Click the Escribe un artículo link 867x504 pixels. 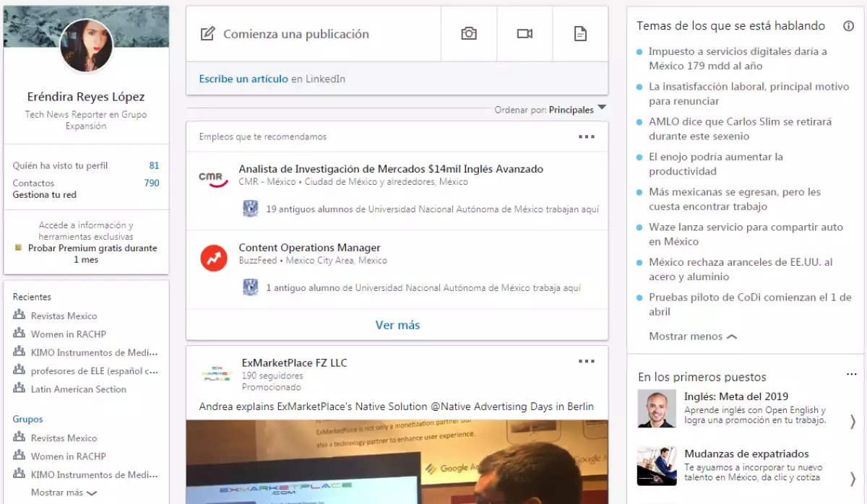(x=243, y=79)
